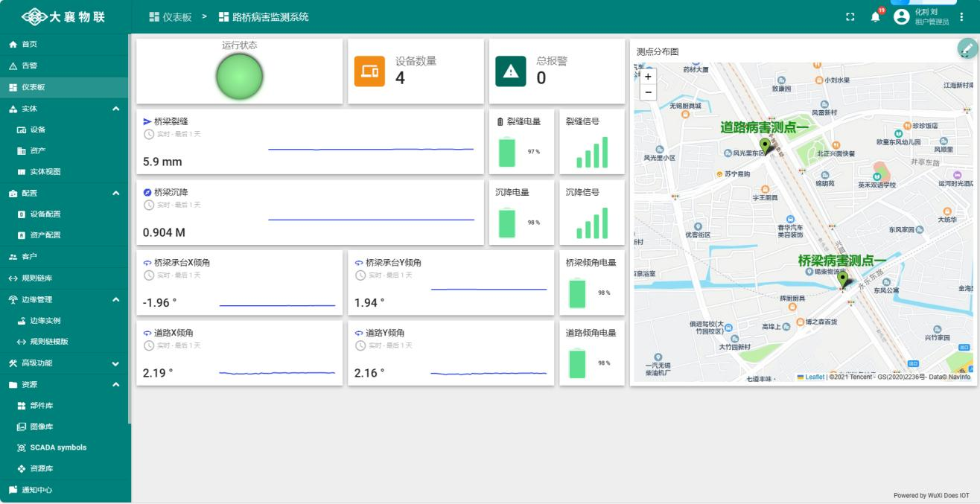This screenshot has width=980, height=504.
Task: Open 实体视图 in the sidebar
Action: [64, 172]
